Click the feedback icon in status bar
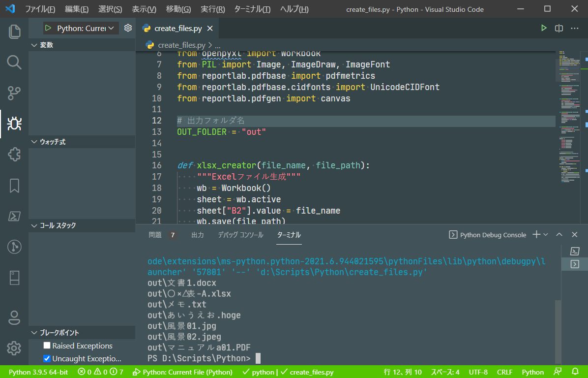 coord(558,372)
